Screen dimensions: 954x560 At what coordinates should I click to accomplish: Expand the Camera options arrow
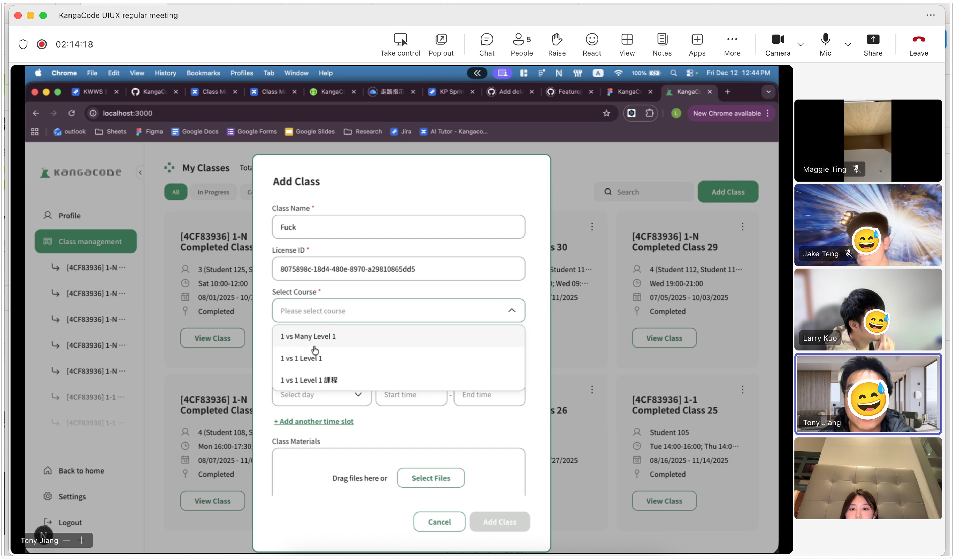pos(800,44)
